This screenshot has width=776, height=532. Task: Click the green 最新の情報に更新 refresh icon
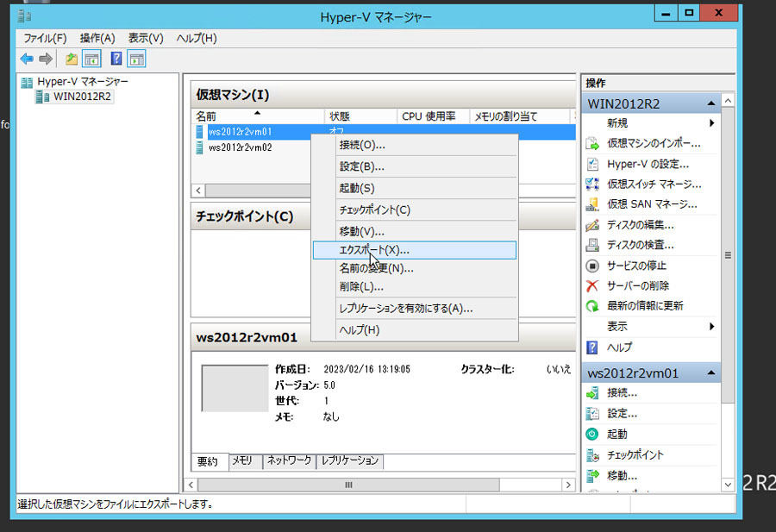click(592, 306)
